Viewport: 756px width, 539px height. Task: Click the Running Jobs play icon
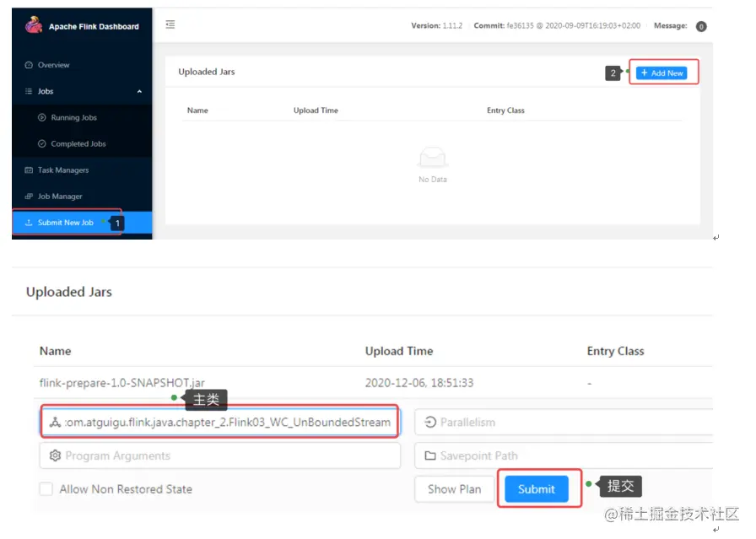[42, 117]
